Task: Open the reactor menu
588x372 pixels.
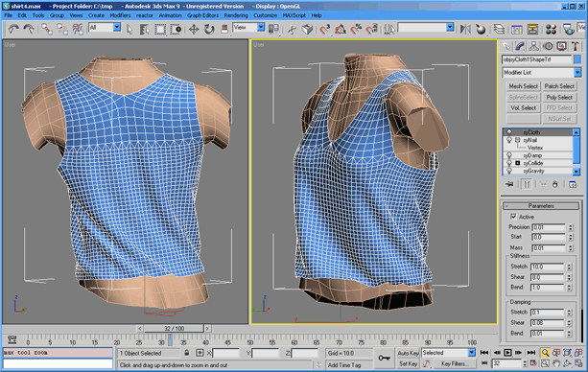Action: [x=145, y=15]
